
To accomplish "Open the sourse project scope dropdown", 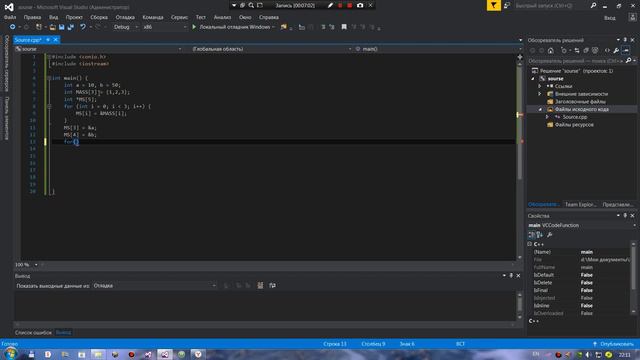I will point(99,49).
